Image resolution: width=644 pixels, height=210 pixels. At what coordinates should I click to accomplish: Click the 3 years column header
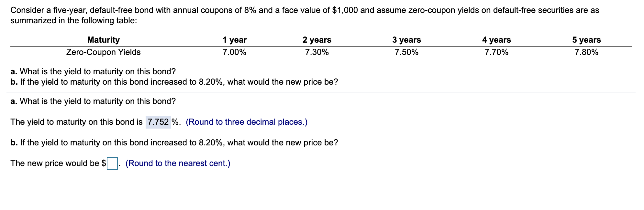tap(406, 40)
